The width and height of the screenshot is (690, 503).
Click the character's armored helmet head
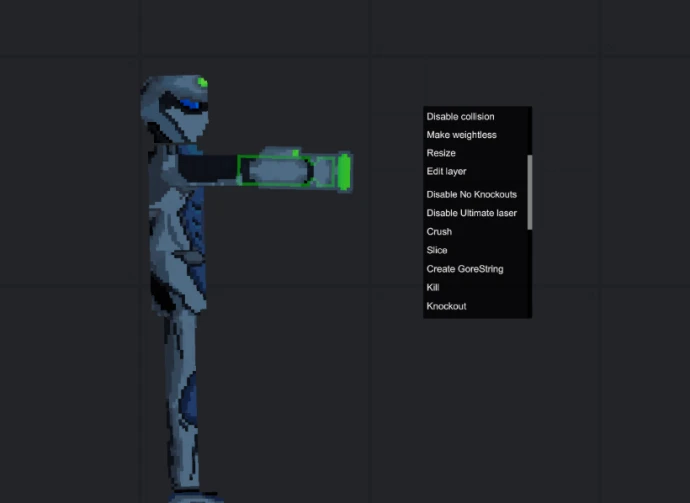(x=176, y=108)
